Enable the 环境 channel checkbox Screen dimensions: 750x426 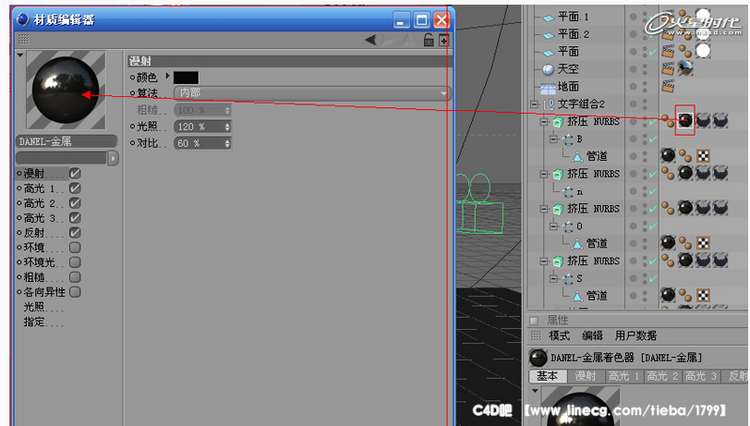tap(75, 247)
